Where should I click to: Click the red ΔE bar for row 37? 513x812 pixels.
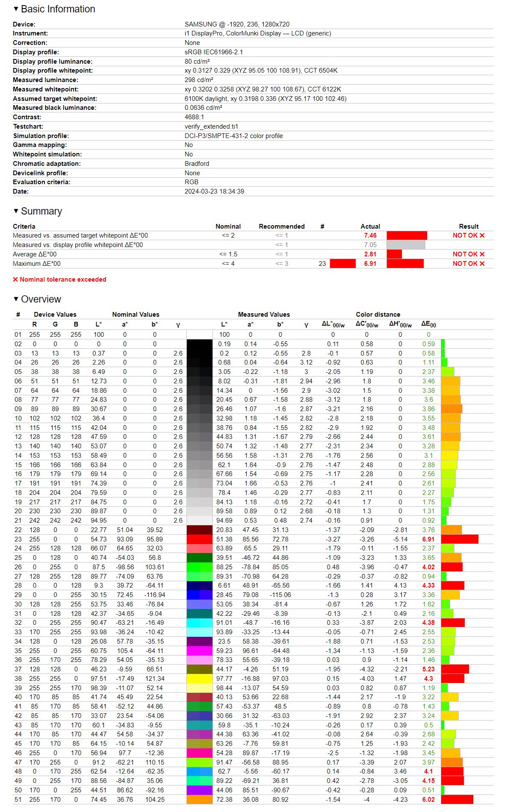coord(455,669)
